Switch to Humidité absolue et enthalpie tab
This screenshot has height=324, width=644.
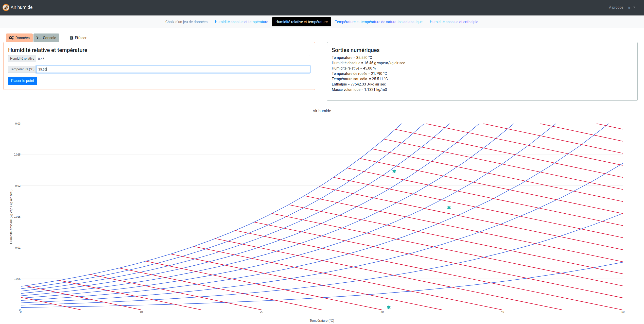[454, 22]
